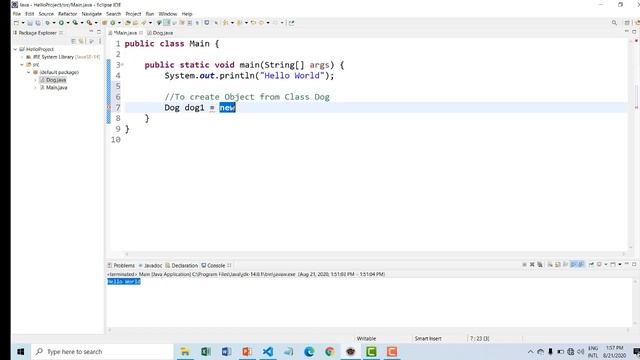
Task: Click the Windows Start button
Action: (x=20, y=351)
